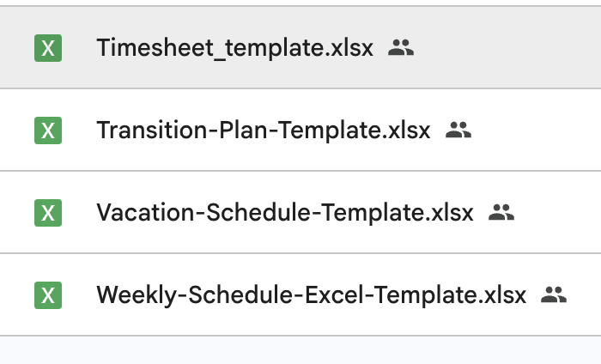
Task: Click the shared icon next to Transition-Plan-Template.xlsx
Action: click(x=459, y=130)
